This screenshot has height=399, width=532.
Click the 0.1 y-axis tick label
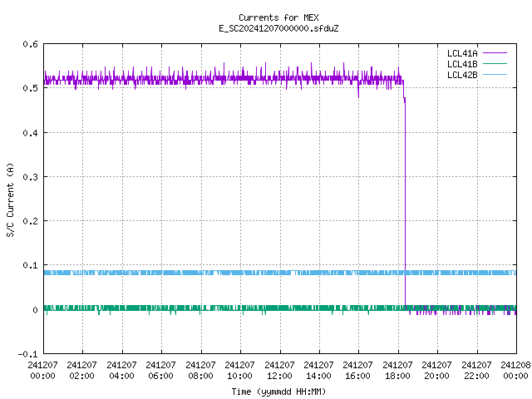pyautogui.click(x=30, y=265)
